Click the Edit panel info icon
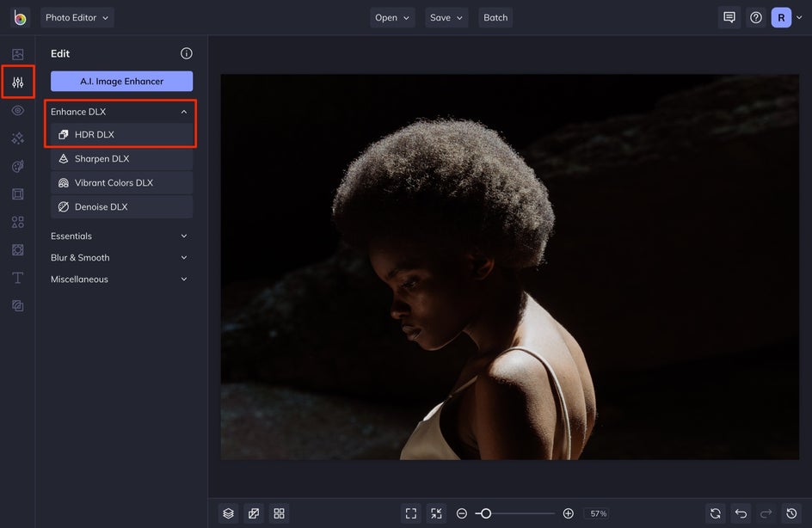This screenshot has width=812, height=528. tap(187, 53)
